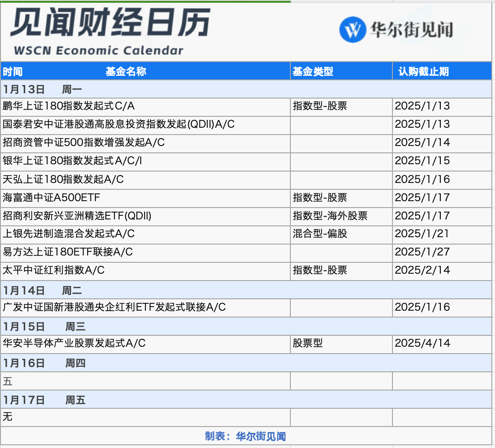Viewport: 495px width, 448px height.
Task: Click the blue 华尔街见闻 W logo icon
Action: tap(353, 30)
